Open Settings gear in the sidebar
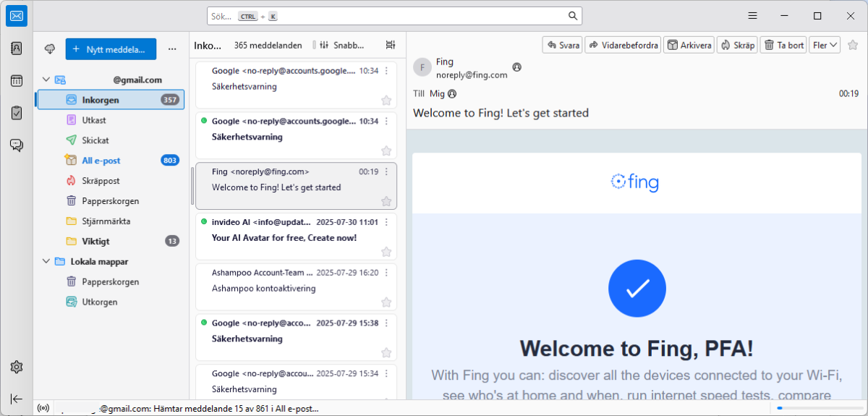The height and width of the screenshot is (416, 868). click(x=17, y=368)
